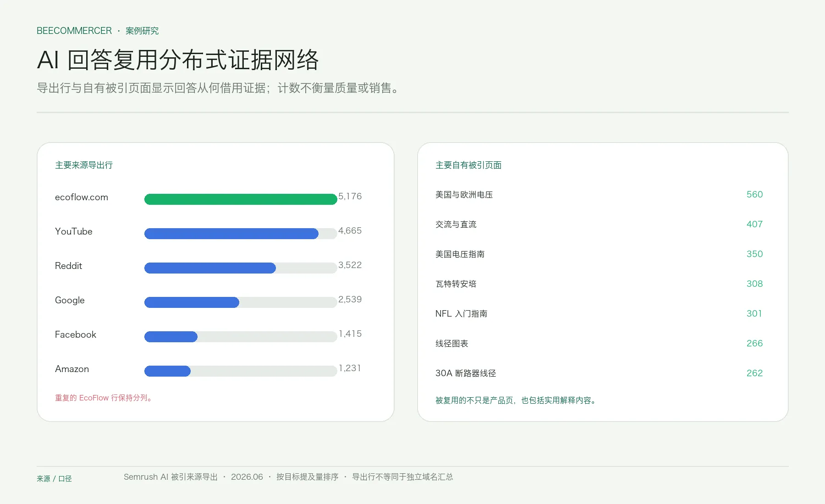Select the 瓦特转安培 row
This screenshot has height=504, width=825.
tap(599, 284)
